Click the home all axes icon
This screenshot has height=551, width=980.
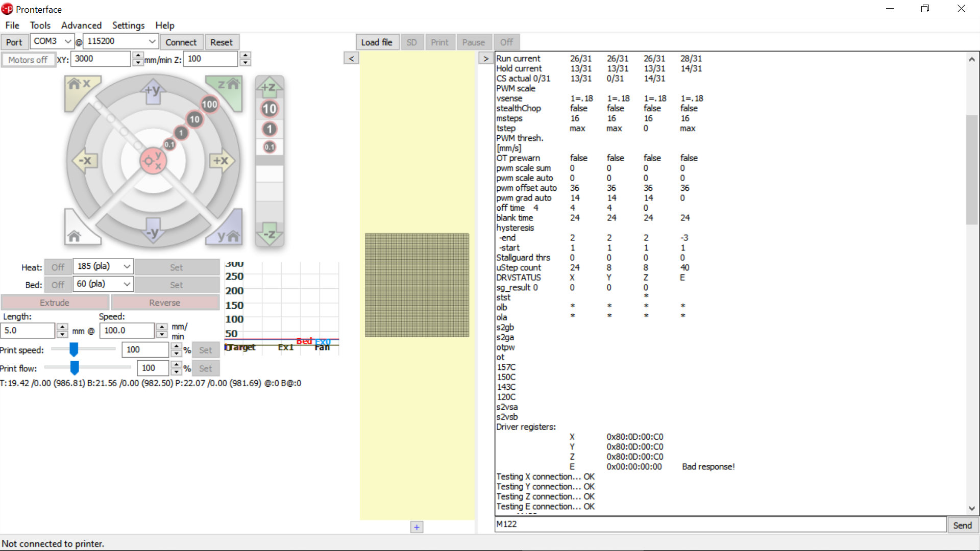click(x=75, y=235)
